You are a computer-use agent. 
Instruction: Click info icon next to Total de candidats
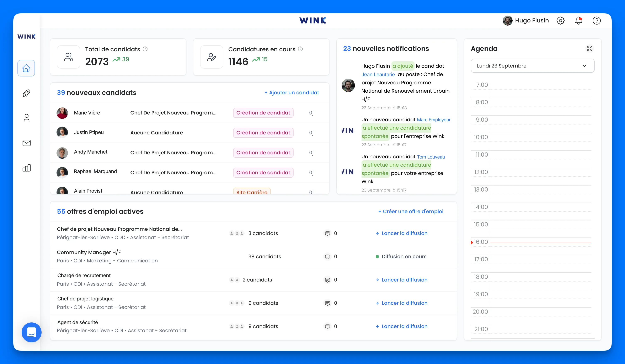[x=145, y=49]
